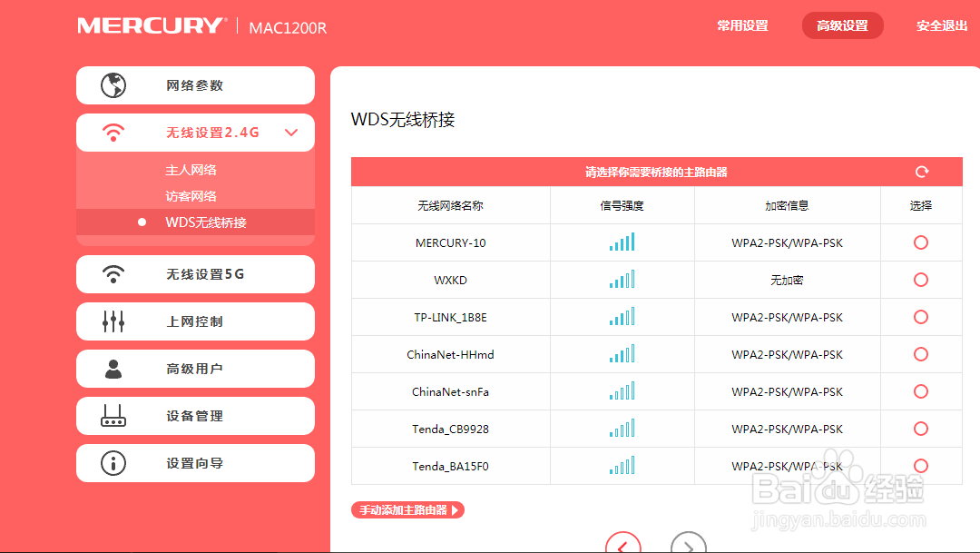980x553 pixels.
Task: Click the MERCURY-10 network name
Action: click(451, 242)
